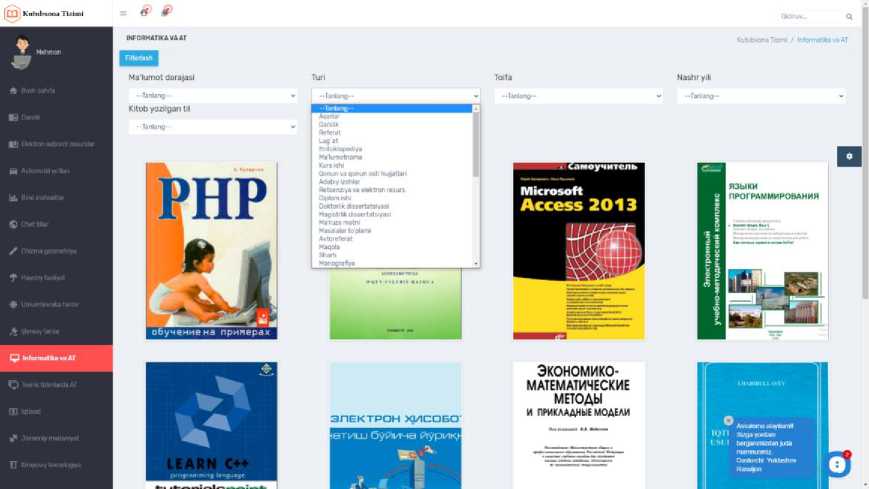Click the user avatar in sidebar
This screenshot has width=869, height=489.
[22, 53]
